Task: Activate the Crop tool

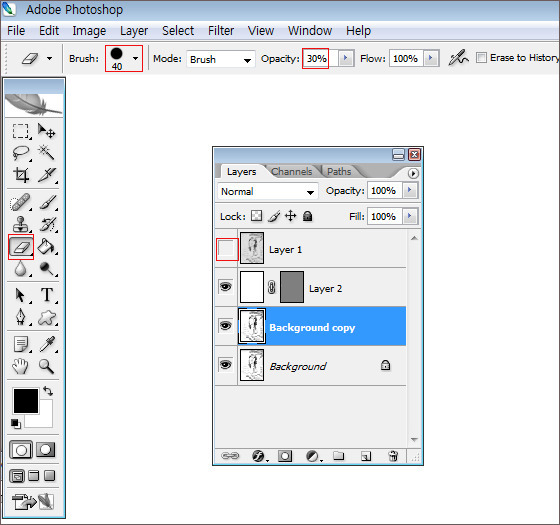Action: point(20,175)
